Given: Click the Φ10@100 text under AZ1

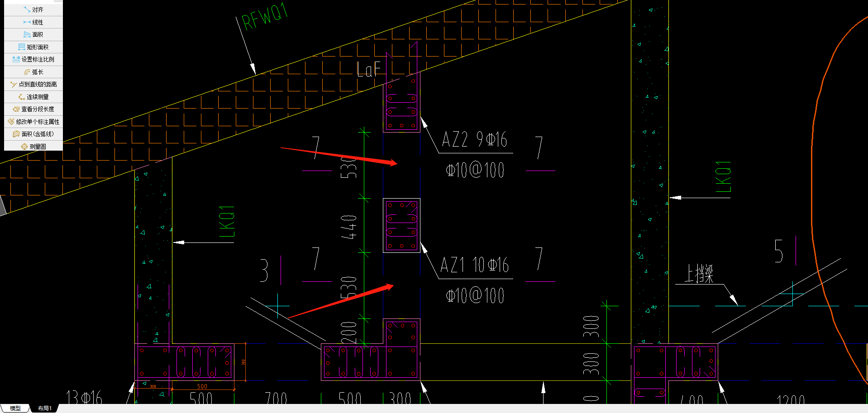Looking at the screenshot, I should tap(475, 296).
